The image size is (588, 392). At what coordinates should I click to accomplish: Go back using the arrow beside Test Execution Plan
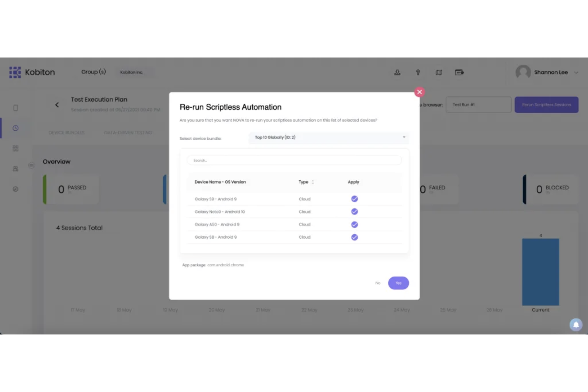coord(57,105)
